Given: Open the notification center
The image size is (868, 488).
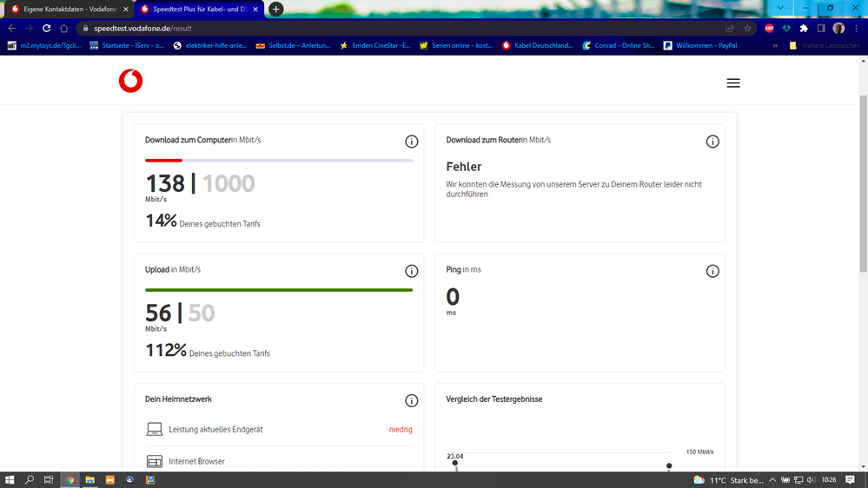Looking at the screenshot, I should tap(851, 479).
